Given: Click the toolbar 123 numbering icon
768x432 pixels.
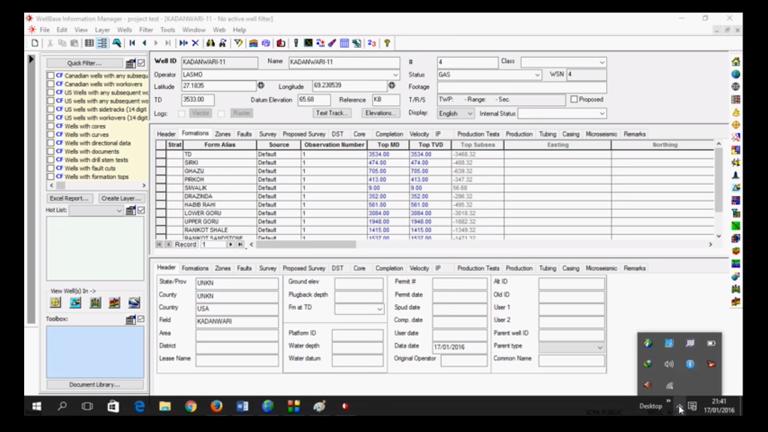Looking at the screenshot, I should click(372, 43).
